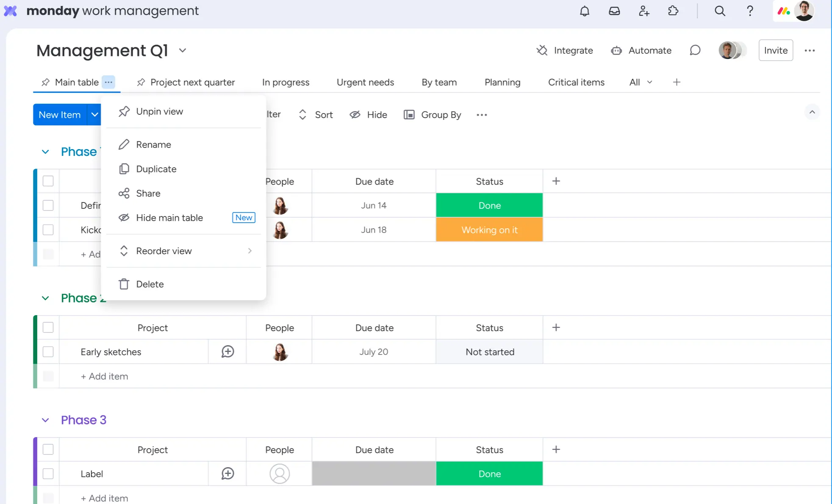The width and height of the screenshot is (832, 504).
Task: Open the New Item dropdown arrow
Action: coord(94,115)
